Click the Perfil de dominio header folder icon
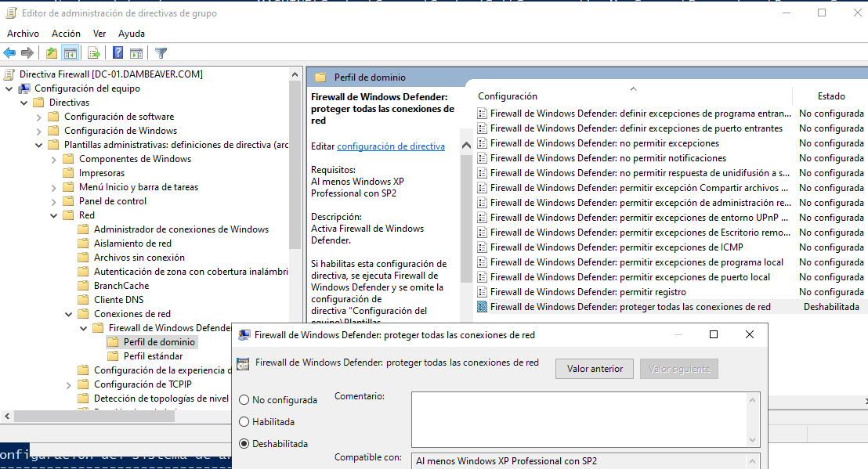Viewport: 868px width, 469px height. pos(320,78)
